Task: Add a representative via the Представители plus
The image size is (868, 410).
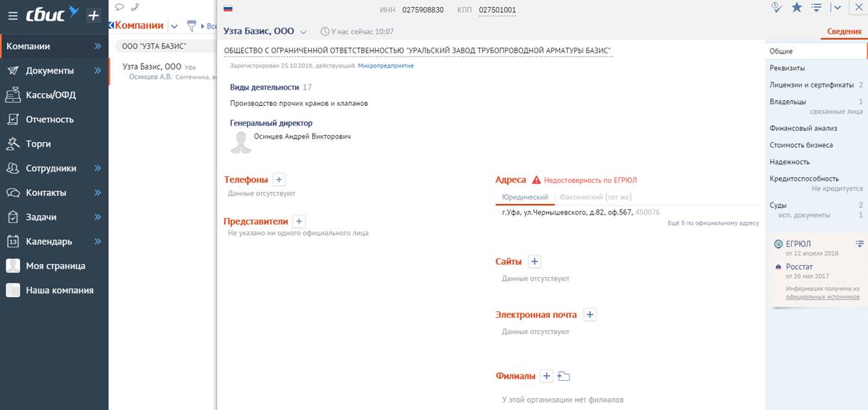Action: (299, 222)
